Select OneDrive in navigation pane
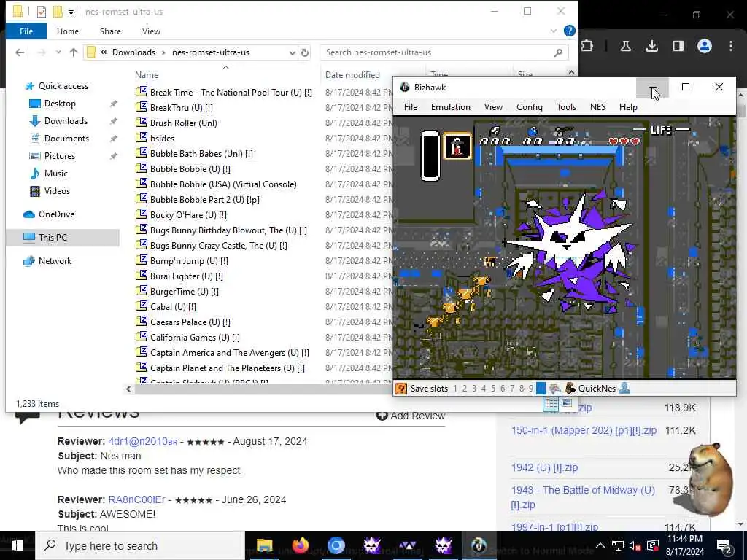The width and height of the screenshot is (747, 560). pos(56,214)
